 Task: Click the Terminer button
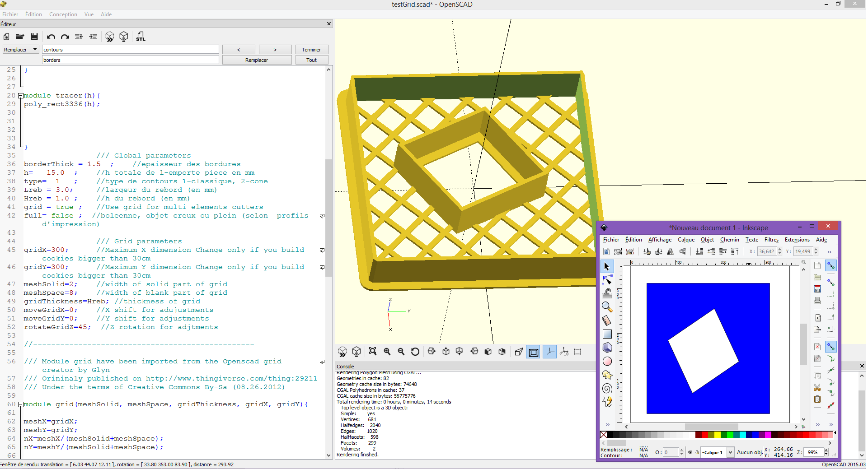click(x=311, y=49)
